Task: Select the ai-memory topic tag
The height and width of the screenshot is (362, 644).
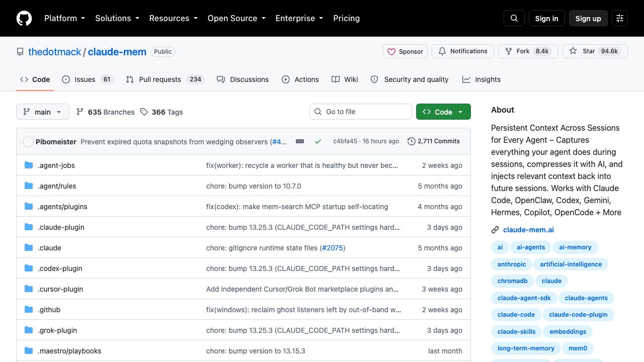Action: [x=575, y=247]
